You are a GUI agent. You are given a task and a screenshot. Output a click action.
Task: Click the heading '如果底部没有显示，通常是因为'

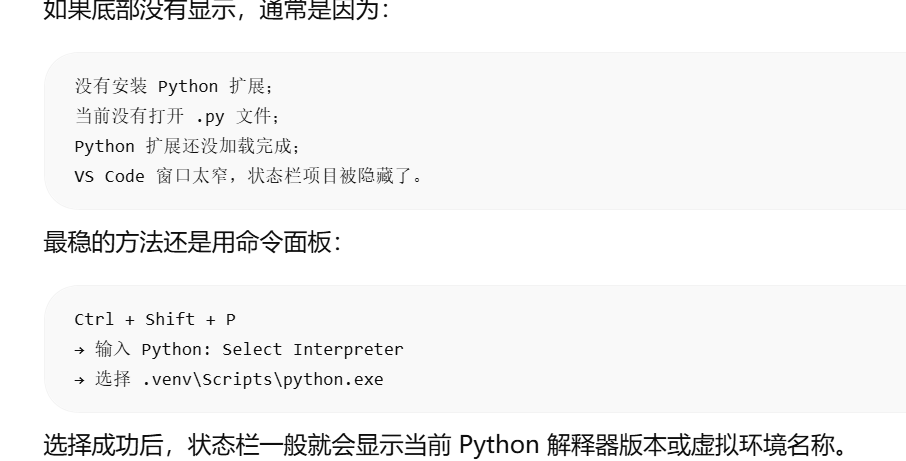coord(217,10)
